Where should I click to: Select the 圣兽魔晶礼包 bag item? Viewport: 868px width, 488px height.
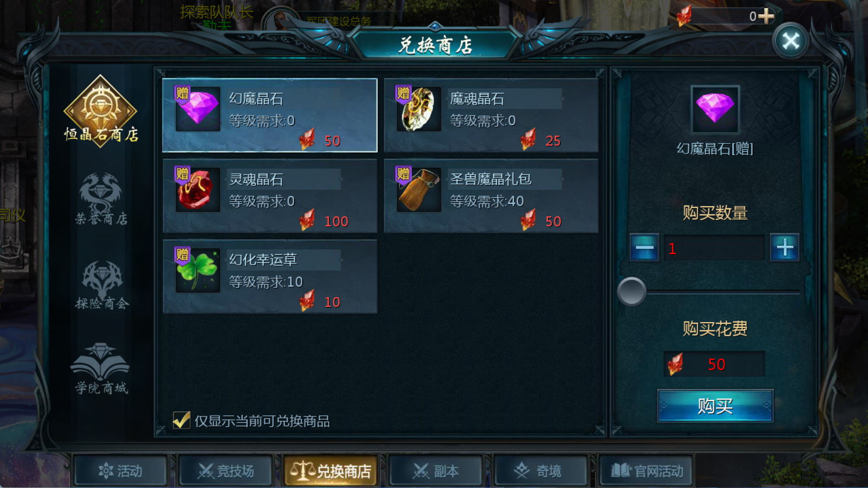point(491,196)
